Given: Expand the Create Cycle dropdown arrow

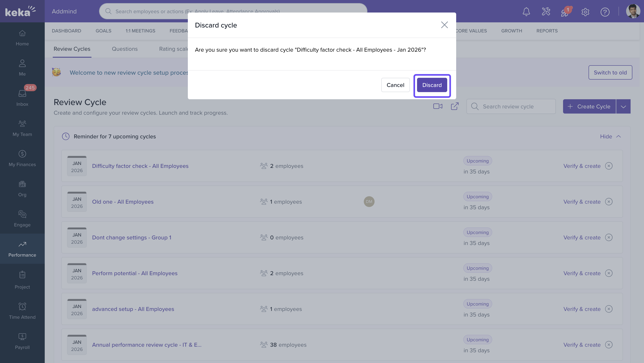Looking at the screenshot, I should (x=623, y=106).
